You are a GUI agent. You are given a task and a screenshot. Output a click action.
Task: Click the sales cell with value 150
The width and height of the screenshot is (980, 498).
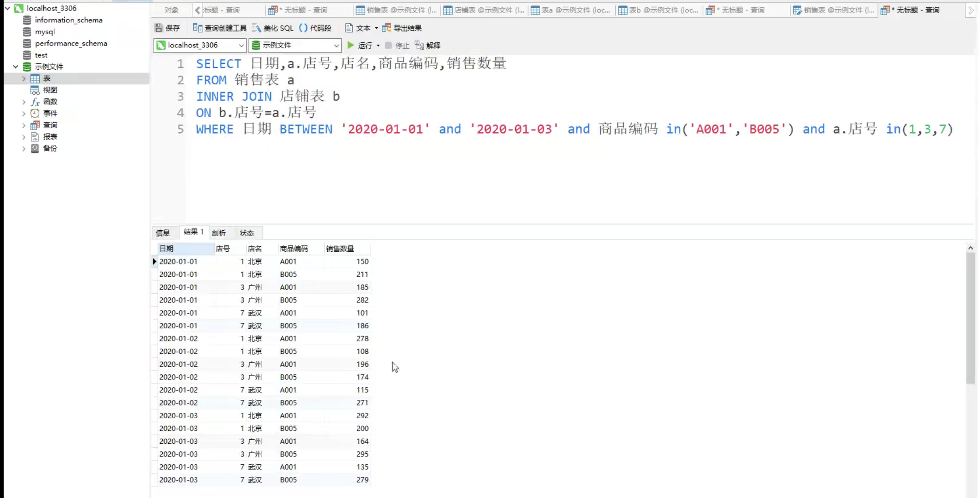tap(347, 261)
